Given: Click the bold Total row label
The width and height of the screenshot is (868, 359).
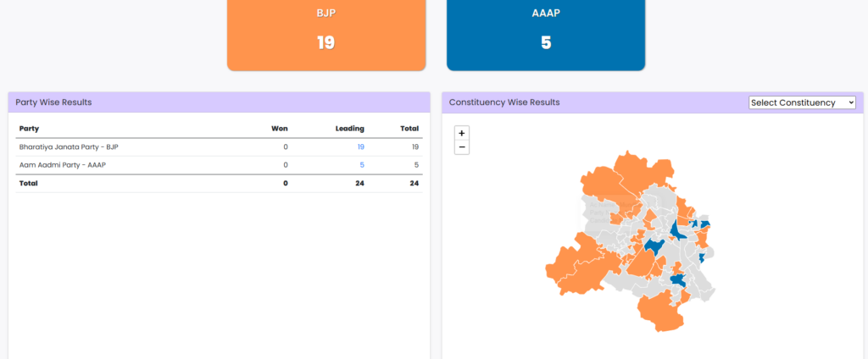Looking at the screenshot, I should tap(28, 183).
